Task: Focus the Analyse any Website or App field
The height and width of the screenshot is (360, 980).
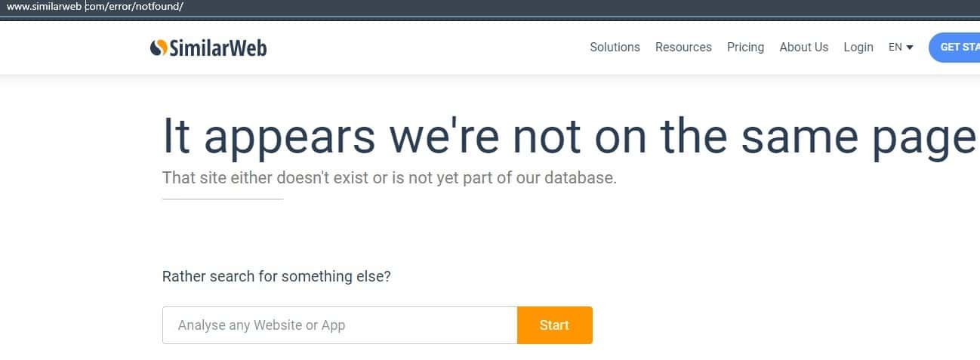Action: pyautogui.click(x=340, y=325)
